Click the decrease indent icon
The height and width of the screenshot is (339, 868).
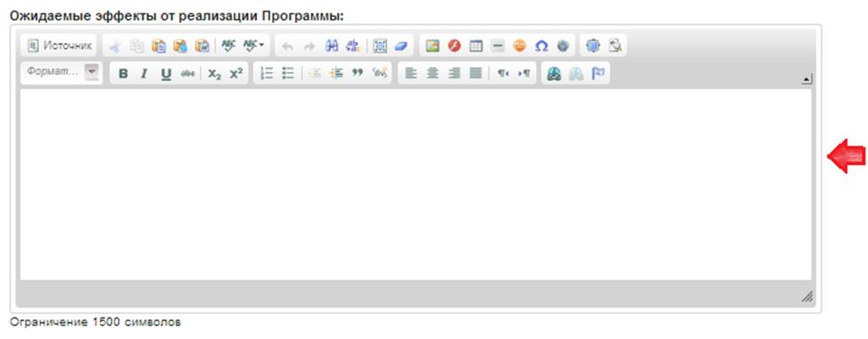click(x=314, y=74)
